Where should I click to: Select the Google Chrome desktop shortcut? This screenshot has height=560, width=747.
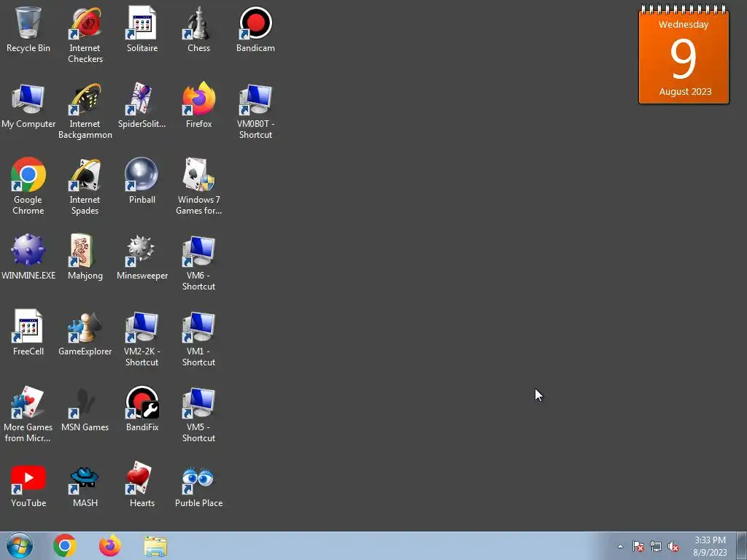click(x=28, y=186)
